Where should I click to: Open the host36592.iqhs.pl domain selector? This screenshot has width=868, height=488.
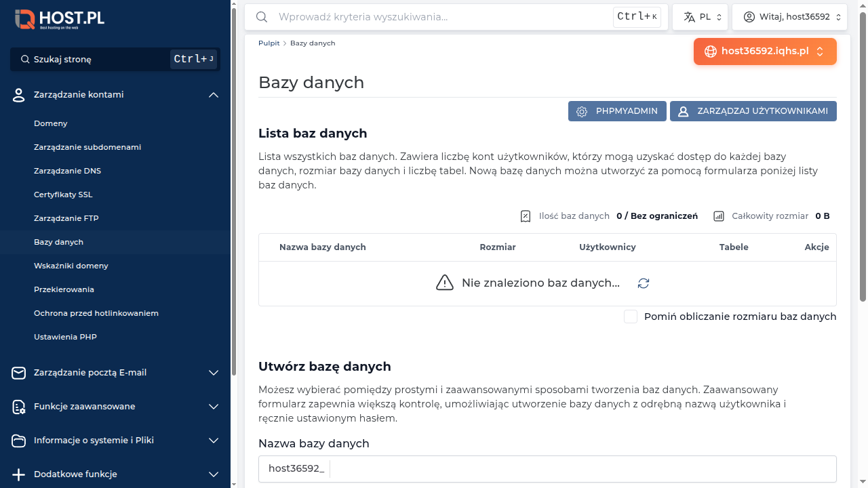(765, 52)
